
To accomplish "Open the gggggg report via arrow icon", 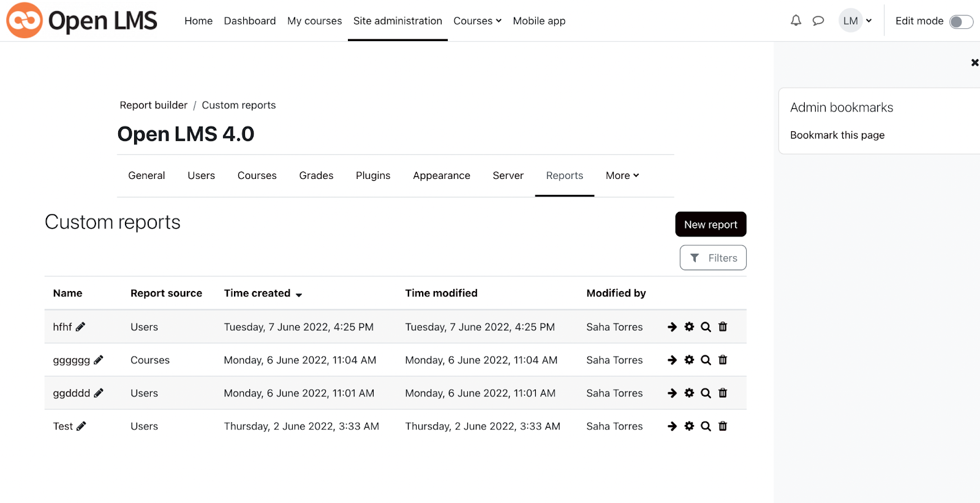I will [x=672, y=360].
